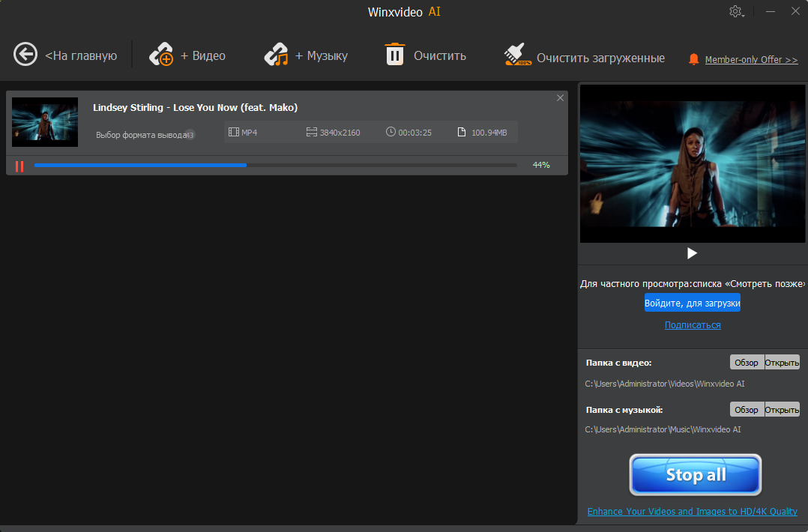Click the Member-only Offer link
The height and width of the screenshot is (532, 808).
pyautogui.click(x=751, y=60)
